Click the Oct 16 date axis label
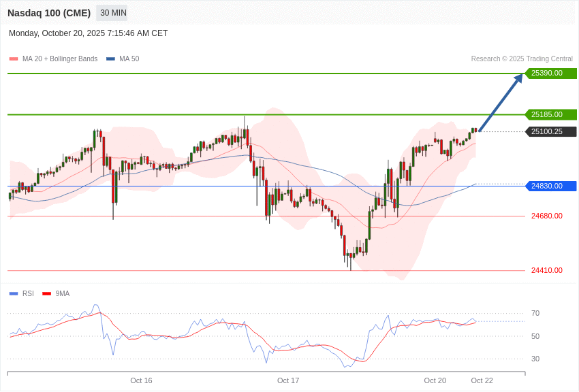579x392 pixels. [x=141, y=380]
